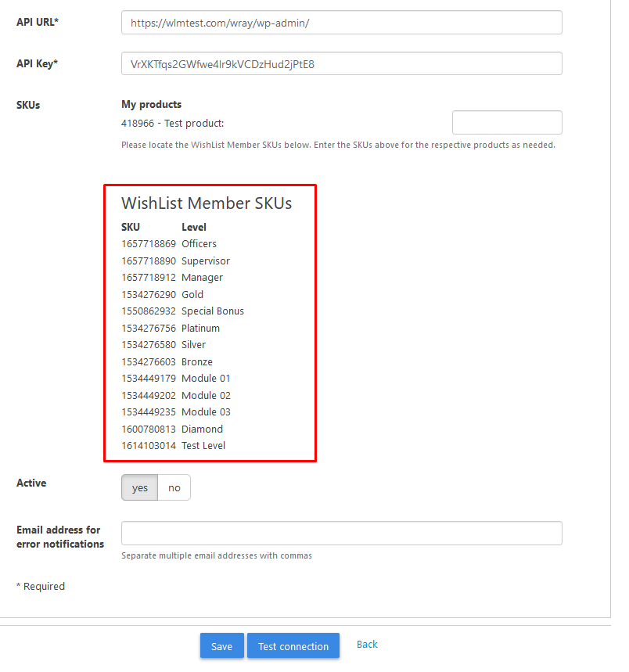The height and width of the screenshot is (672, 629).
Task: Click the SKU column header
Action: click(131, 227)
